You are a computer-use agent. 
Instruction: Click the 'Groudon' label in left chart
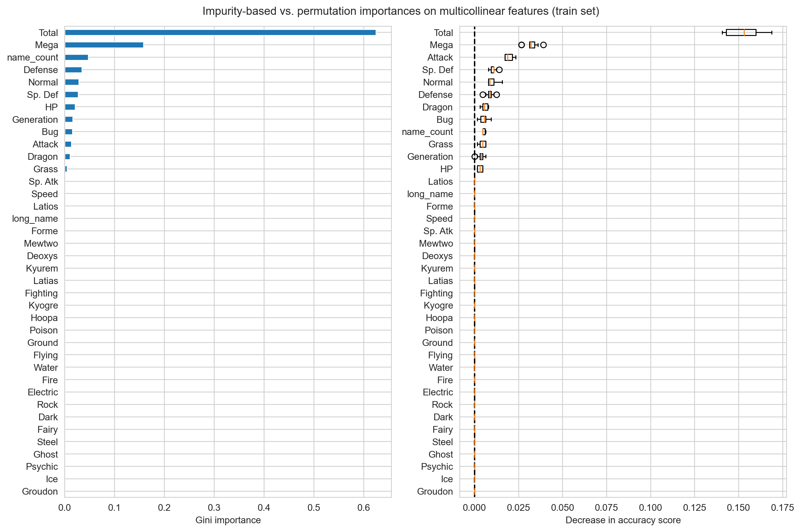coord(40,492)
